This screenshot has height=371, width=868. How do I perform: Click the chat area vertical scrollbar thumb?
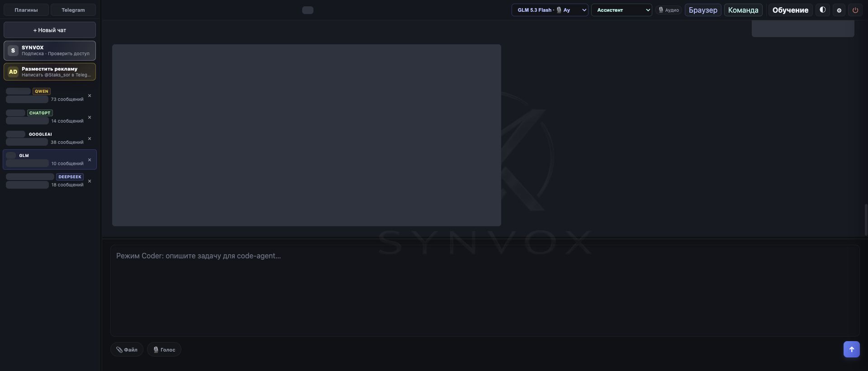(866, 219)
